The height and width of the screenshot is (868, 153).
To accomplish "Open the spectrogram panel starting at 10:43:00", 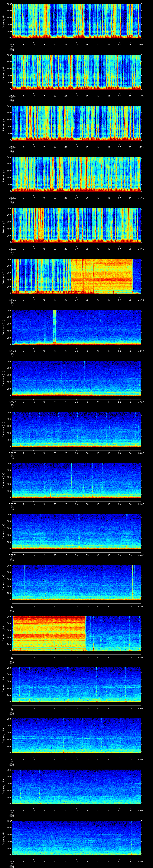I will tap(76, 736).
